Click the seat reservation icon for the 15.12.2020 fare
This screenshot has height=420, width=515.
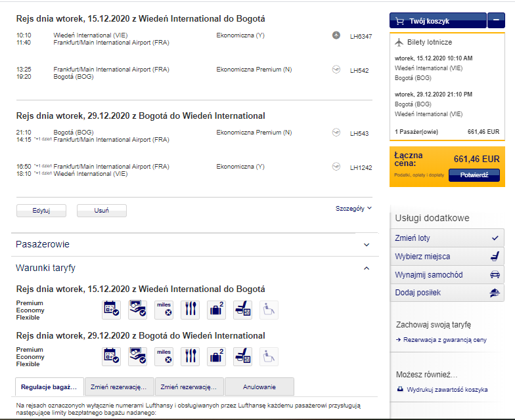tap(243, 310)
